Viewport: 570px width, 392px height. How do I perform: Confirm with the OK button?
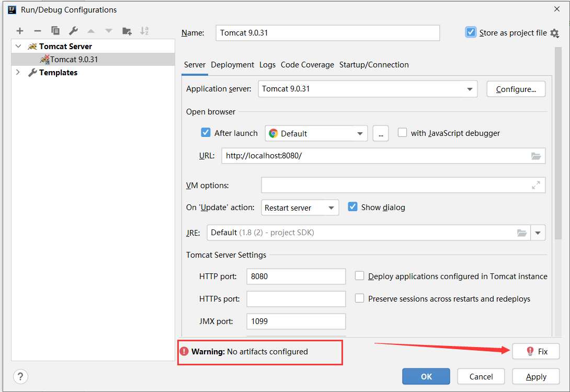tap(426, 377)
